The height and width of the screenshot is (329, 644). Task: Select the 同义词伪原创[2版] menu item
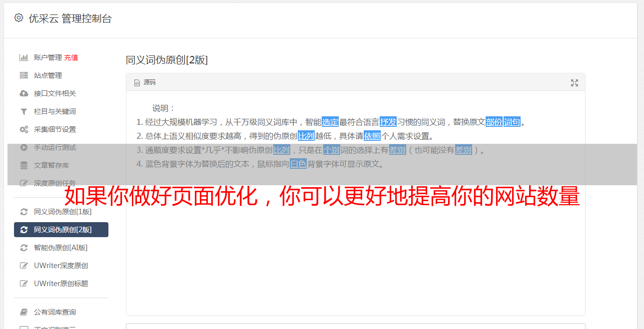[x=61, y=230]
